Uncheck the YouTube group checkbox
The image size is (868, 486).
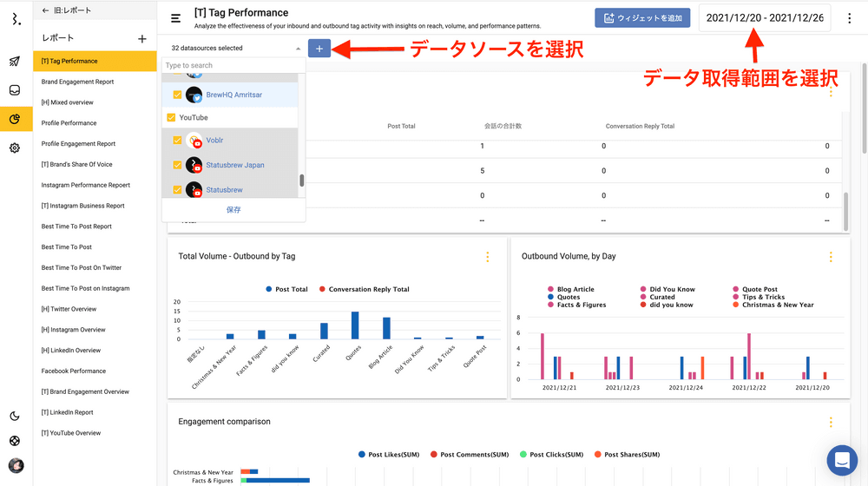point(171,117)
